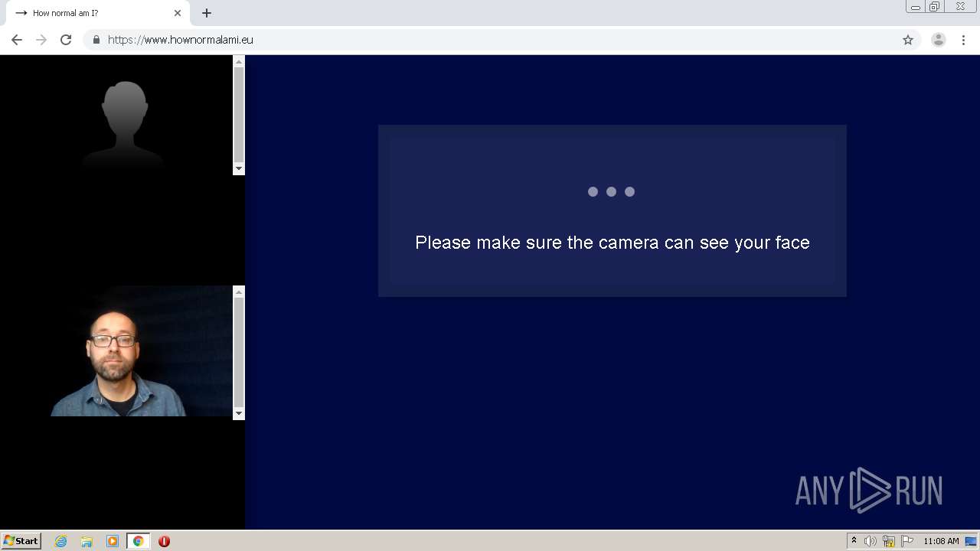Click the 'Please make sure the camera can see your face' text
The height and width of the screenshot is (551, 980).
(x=612, y=243)
